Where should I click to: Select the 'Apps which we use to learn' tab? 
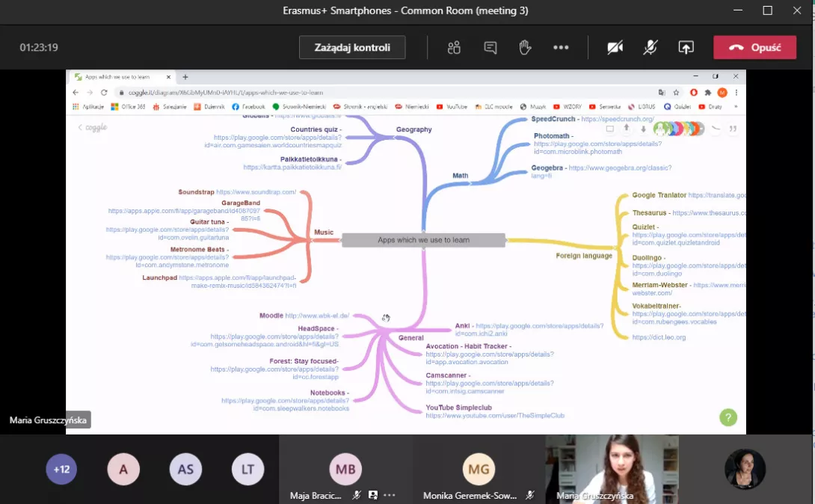[x=120, y=77]
